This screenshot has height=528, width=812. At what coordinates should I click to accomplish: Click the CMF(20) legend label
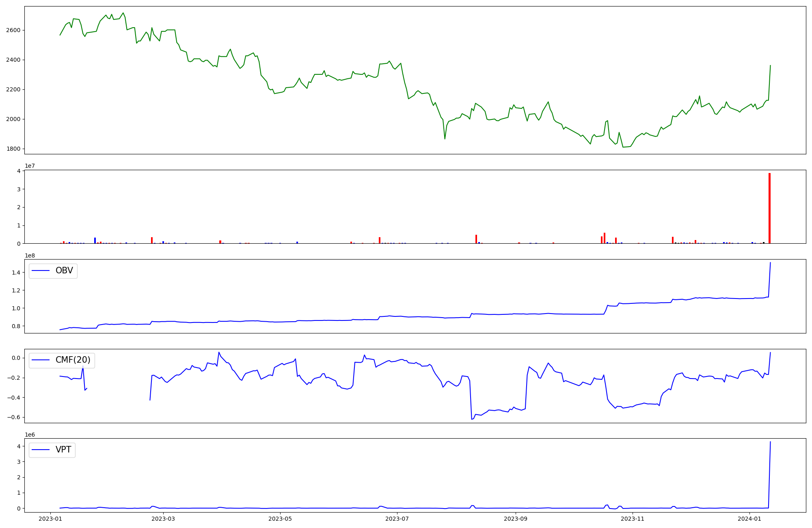[73, 360]
